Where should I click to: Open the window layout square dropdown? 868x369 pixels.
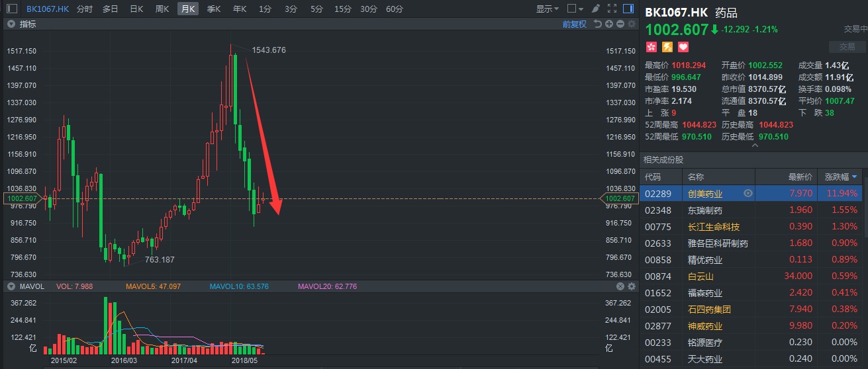point(576,9)
